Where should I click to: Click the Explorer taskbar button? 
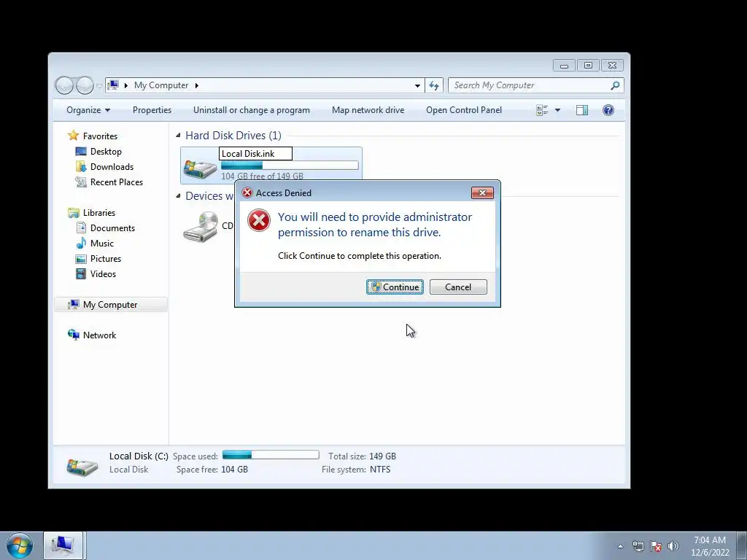click(x=63, y=545)
